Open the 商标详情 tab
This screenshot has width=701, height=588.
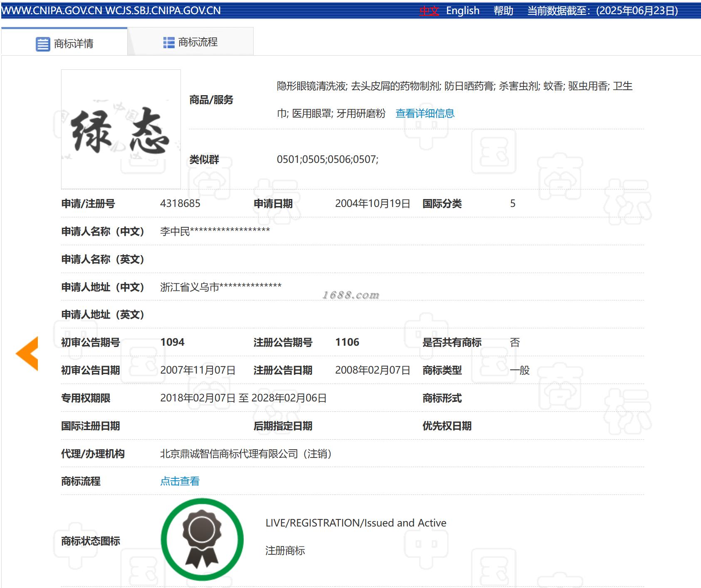(64, 42)
